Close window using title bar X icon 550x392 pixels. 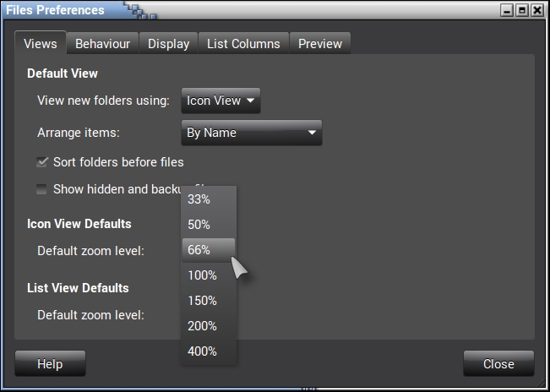click(536, 11)
